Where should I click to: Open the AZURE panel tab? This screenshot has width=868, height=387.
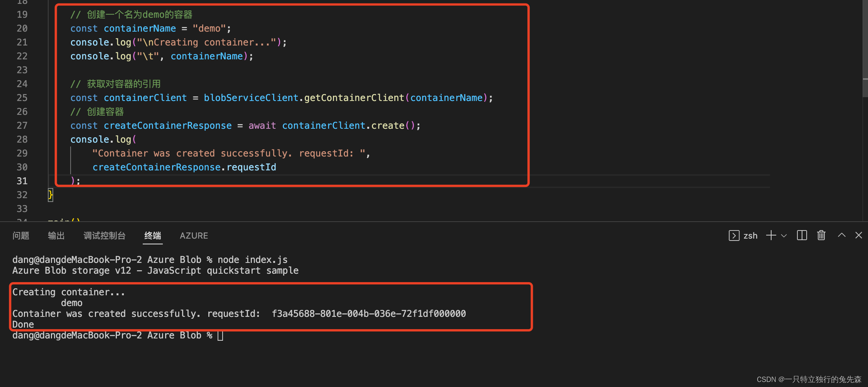194,236
